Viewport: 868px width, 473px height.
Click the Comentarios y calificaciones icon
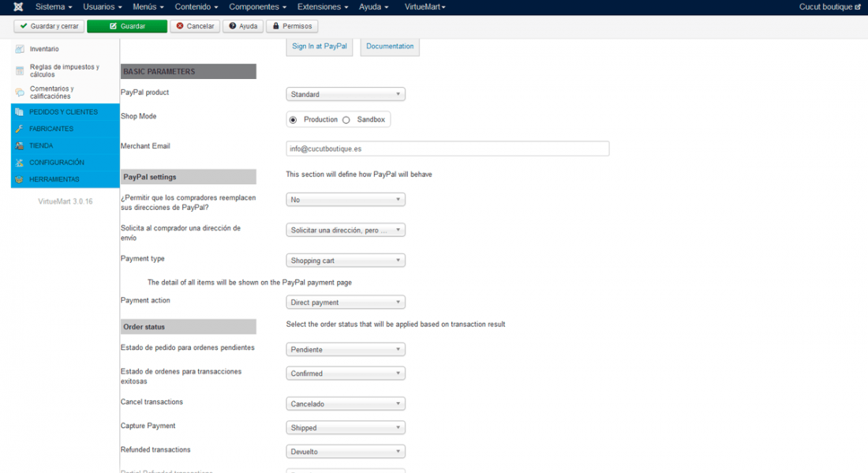tap(20, 92)
